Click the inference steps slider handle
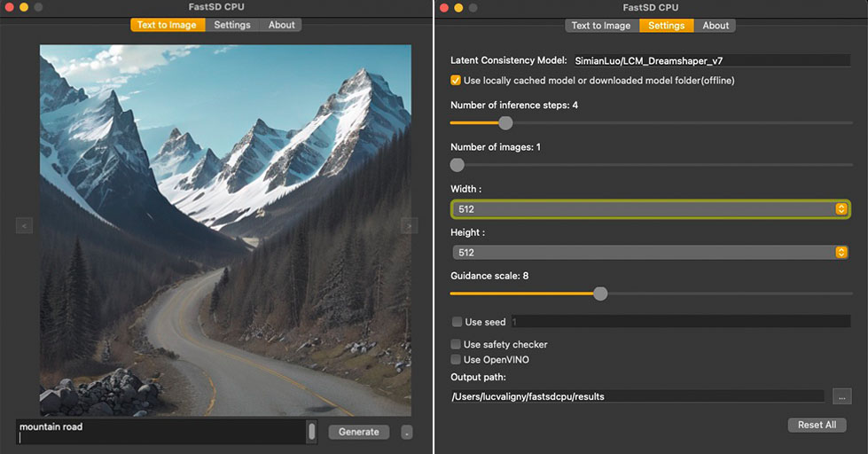 click(x=505, y=123)
